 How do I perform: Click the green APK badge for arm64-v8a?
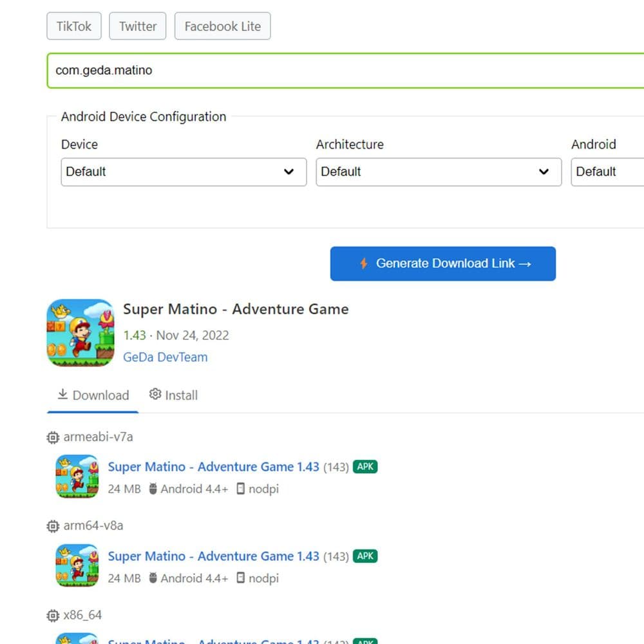coord(365,556)
